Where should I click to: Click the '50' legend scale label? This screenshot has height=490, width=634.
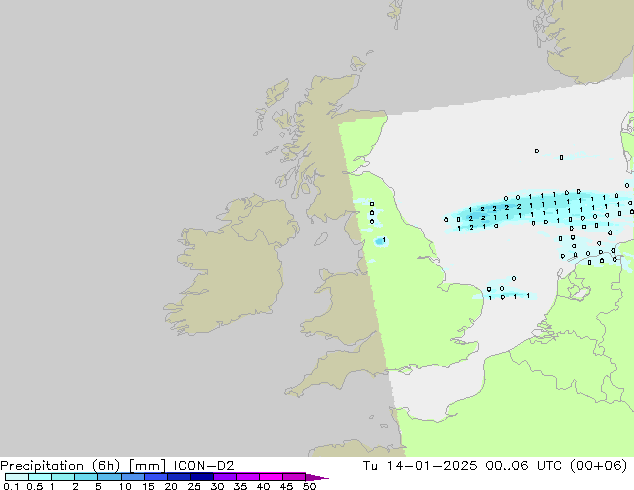(x=310, y=486)
